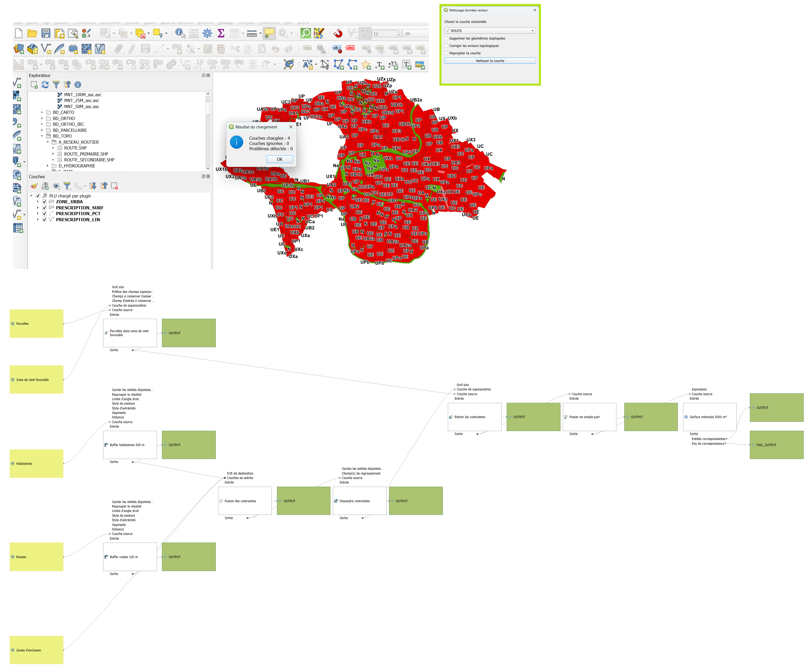810x672 pixels.
Task: Open the ROUTE vector layer dropdown
Action: click(490, 31)
